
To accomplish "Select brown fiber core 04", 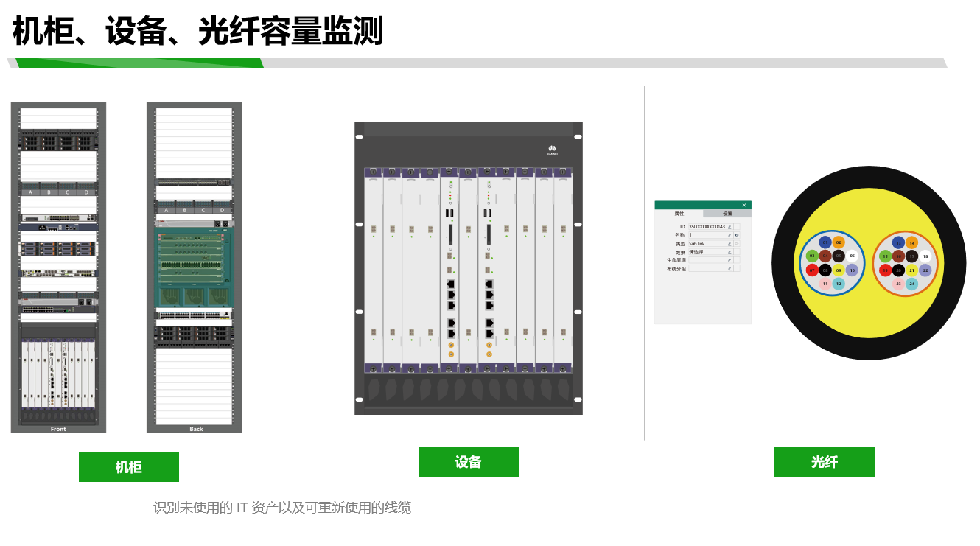I will (825, 256).
